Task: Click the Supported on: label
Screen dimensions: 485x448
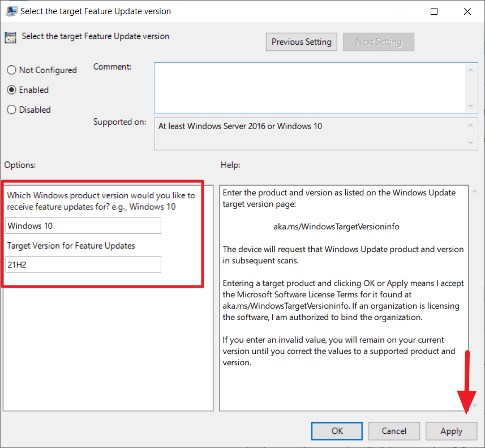Action: (120, 122)
